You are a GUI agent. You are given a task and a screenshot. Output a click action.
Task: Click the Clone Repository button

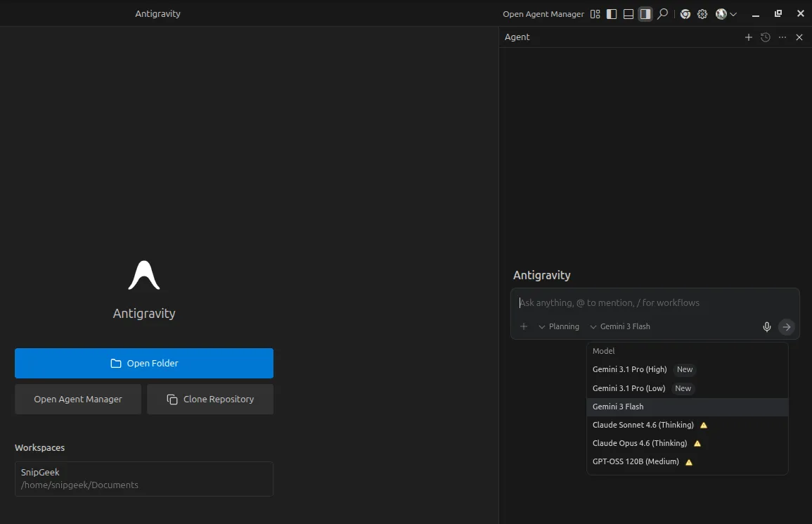pos(210,399)
